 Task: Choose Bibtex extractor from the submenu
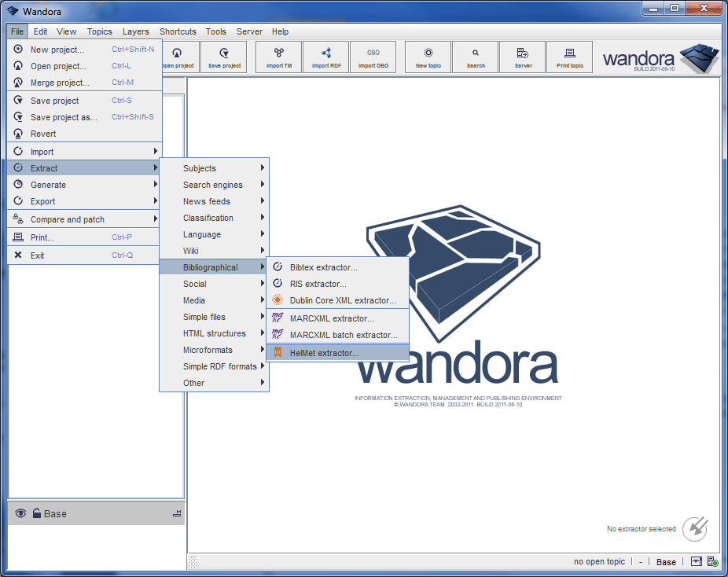337,267
